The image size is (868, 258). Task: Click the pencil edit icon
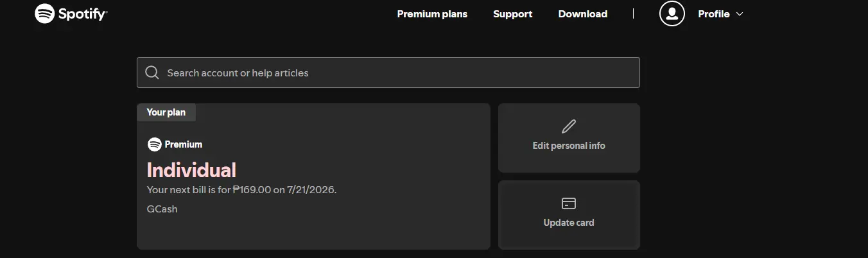[569, 126]
